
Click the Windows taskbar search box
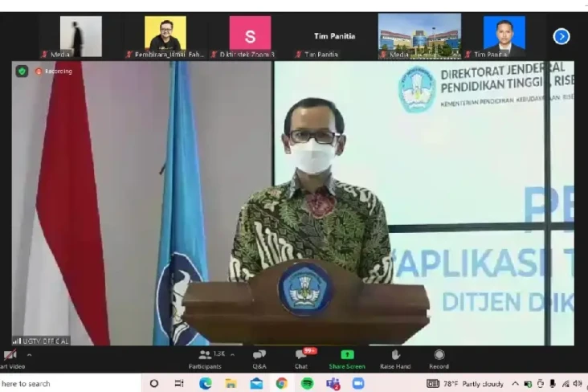click(71, 383)
